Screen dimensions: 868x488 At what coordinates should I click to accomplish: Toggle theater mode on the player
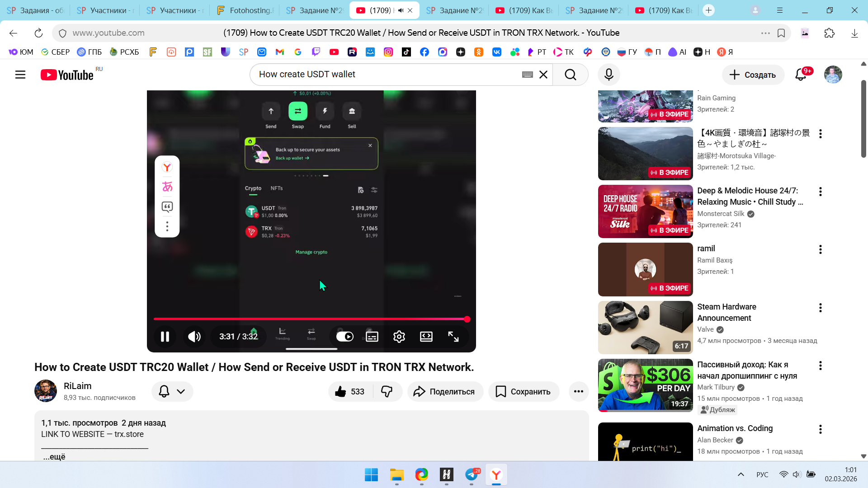tap(426, 337)
